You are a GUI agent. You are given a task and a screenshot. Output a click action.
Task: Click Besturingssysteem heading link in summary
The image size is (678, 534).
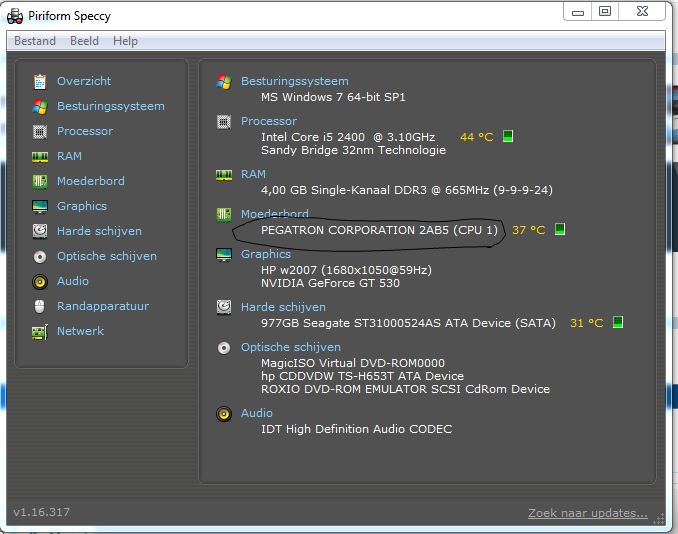pyautogui.click(x=294, y=81)
